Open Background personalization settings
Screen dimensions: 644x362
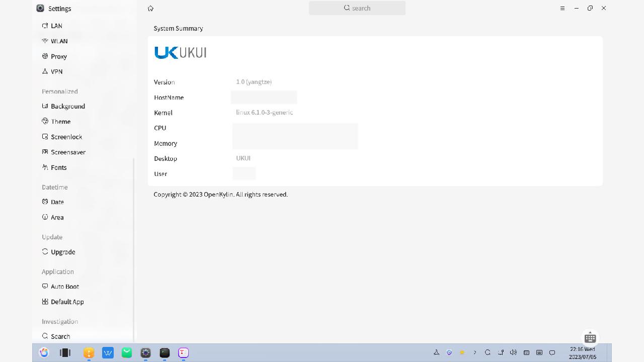[67, 106]
